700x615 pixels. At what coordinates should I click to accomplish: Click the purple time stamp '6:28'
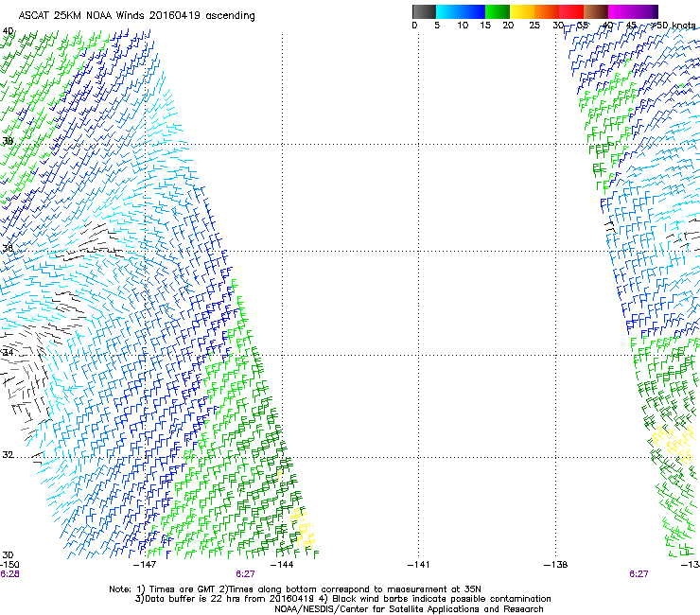click(x=9, y=574)
